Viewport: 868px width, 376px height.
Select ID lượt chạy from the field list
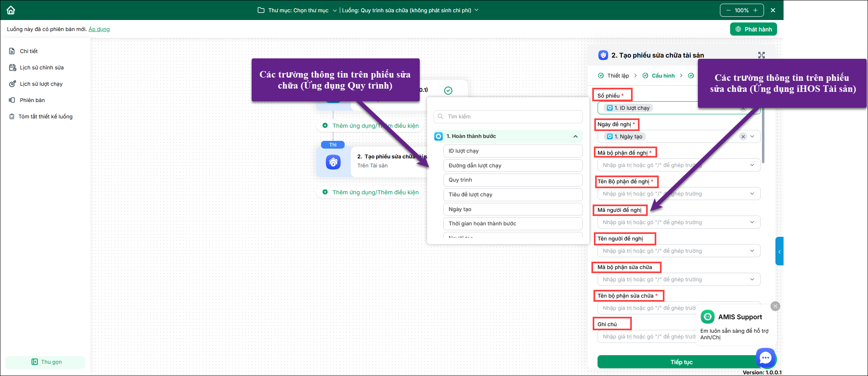513,151
